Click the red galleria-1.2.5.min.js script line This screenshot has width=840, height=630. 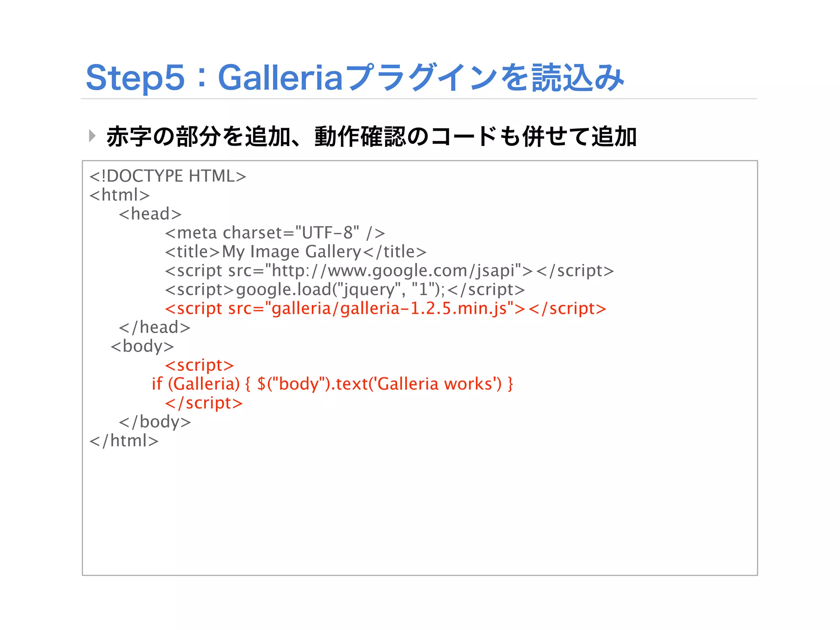[386, 308]
